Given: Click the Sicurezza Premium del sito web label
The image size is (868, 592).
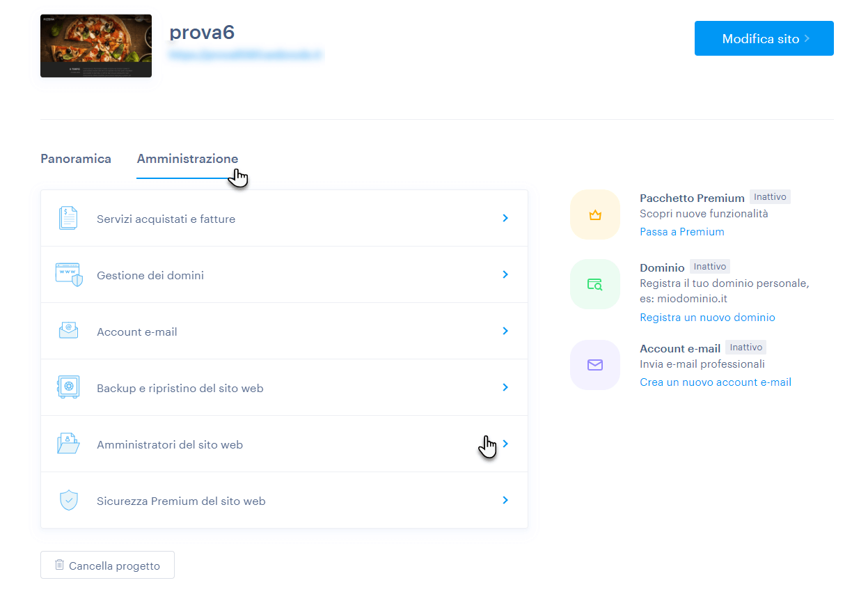Looking at the screenshot, I should tap(181, 501).
